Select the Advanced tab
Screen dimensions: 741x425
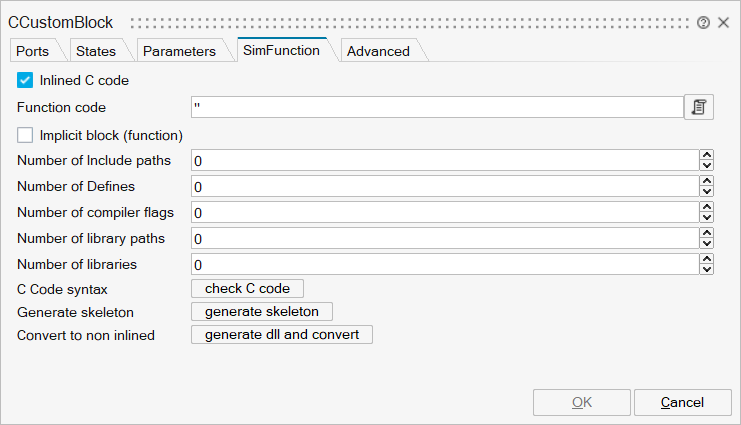378,51
